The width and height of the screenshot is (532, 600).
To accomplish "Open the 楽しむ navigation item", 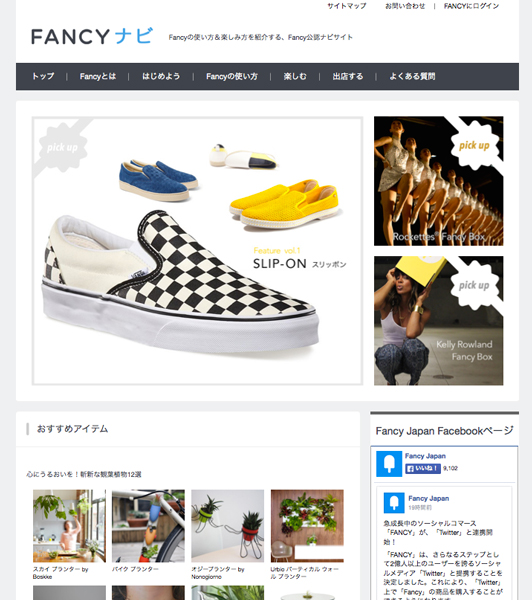I will point(295,77).
